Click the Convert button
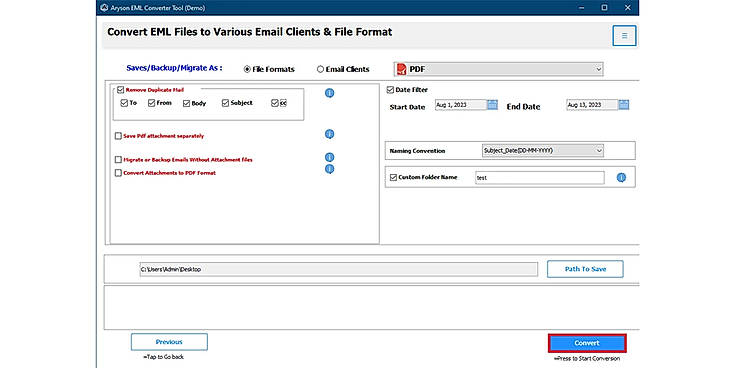Viewport: 736px width, 368px height. [587, 343]
